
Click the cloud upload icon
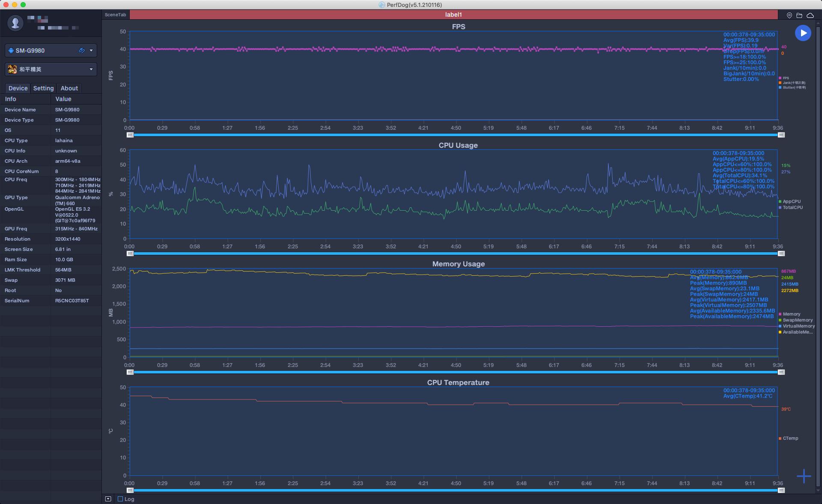coord(810,15)
